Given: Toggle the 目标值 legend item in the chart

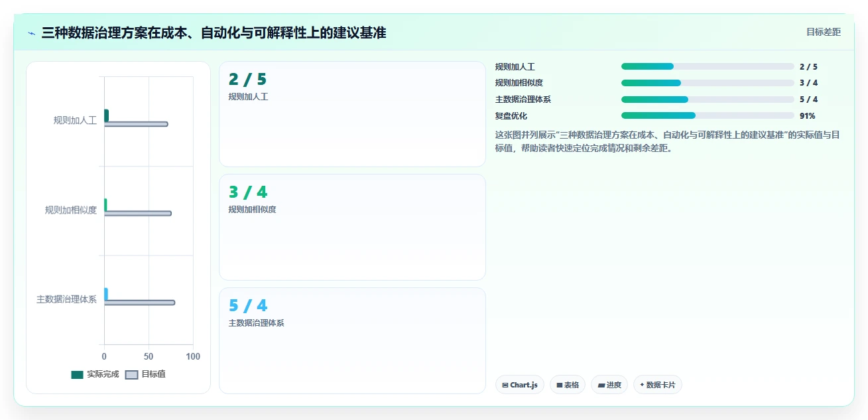Looking at the screenshot, I should point(145,374).
